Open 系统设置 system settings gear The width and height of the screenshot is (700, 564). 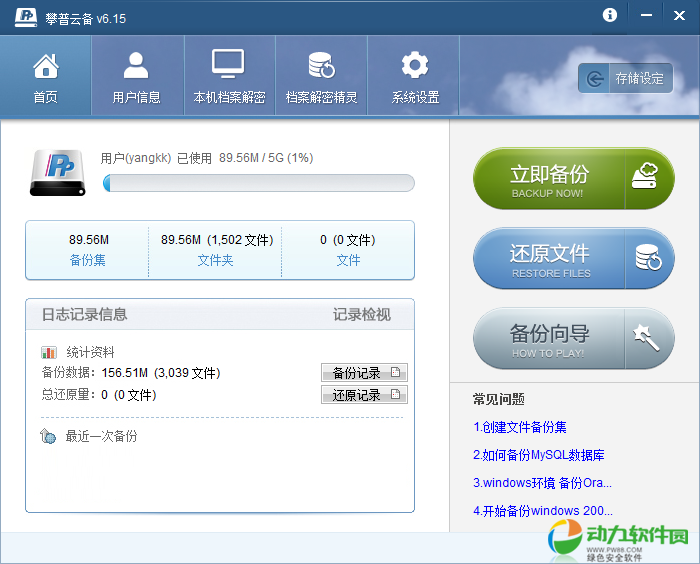tap(415, 77)
